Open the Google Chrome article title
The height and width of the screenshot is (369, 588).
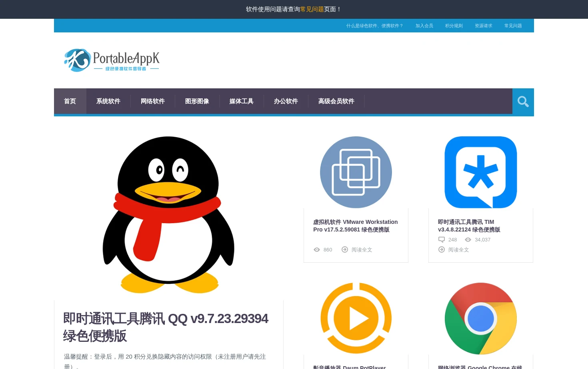480,367
